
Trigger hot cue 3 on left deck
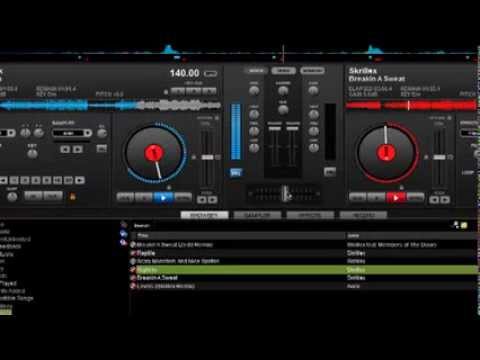(209, 91)
